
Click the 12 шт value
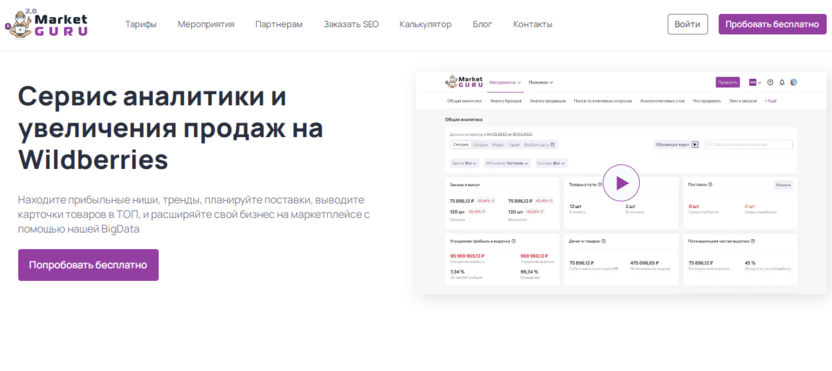coord(576,206)
